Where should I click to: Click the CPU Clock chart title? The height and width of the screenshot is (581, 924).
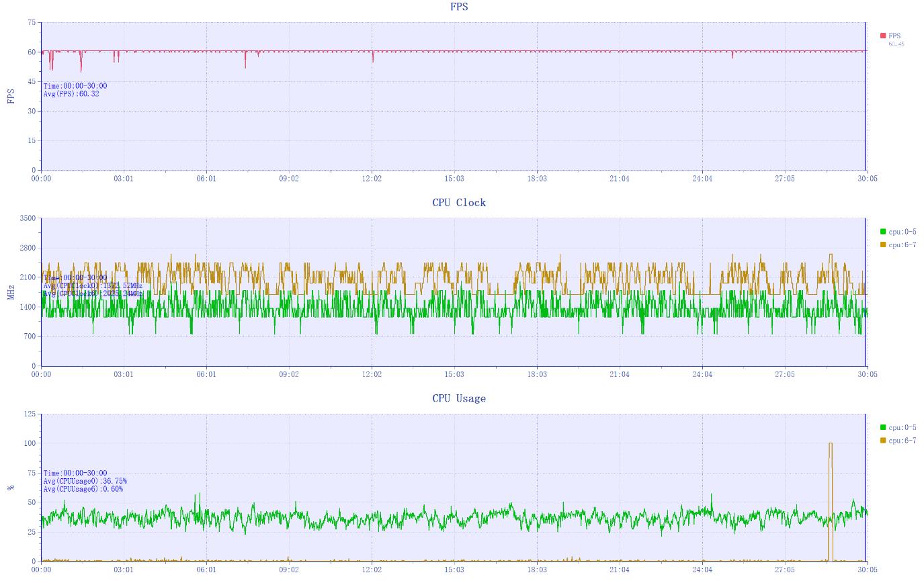click(x=459, y=203)
